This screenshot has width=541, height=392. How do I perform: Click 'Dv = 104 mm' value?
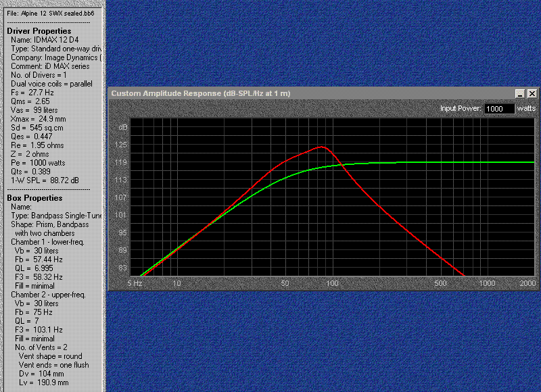click(41, 374)
